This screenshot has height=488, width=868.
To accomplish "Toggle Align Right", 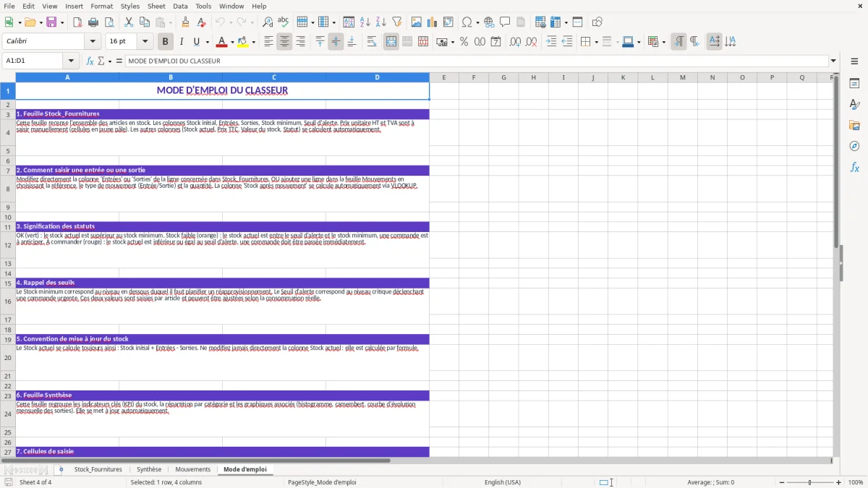I will [300, 42].
